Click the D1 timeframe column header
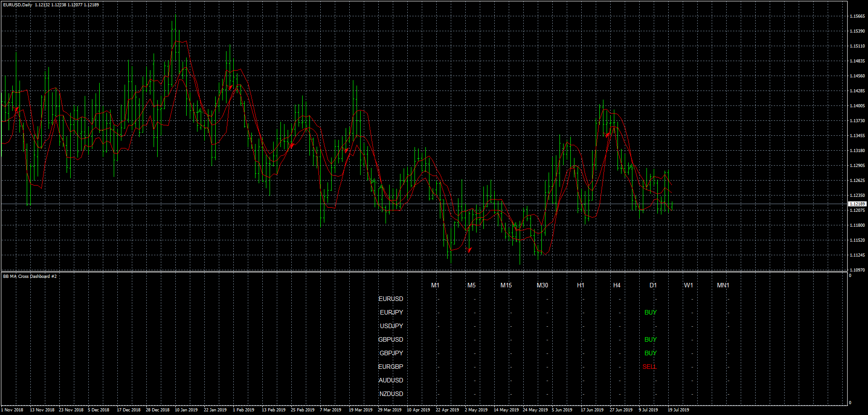This screenshot has width=868, height=415. (x=653, y=285)
